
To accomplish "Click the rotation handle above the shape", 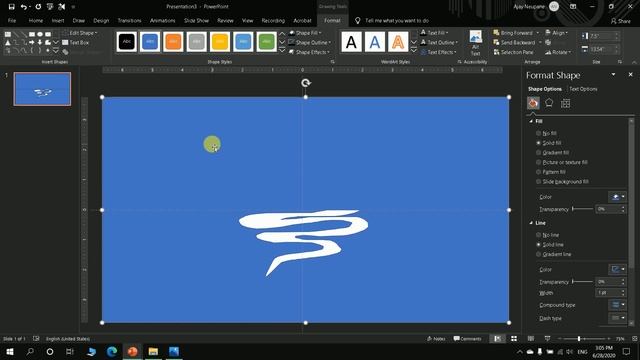I will [x=306, y=83].
